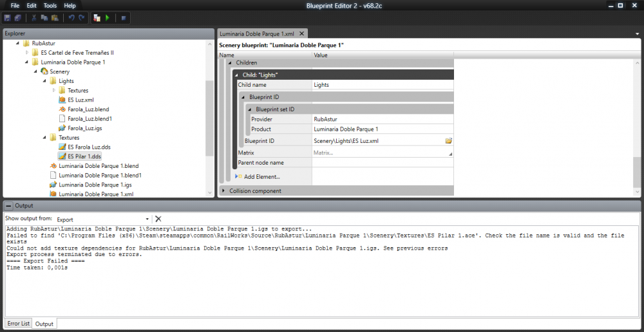Image resolution: width=644 pixels, height=332 pixels.
Task: Collapse the Child "Lights" section
Action: (236, 75)
